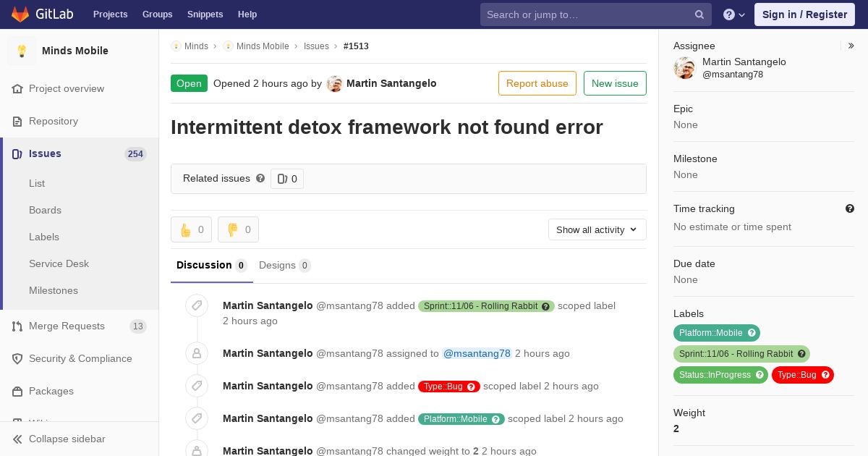Screen dimensions: 868x456
Task: Click the assignee avatar in sidebar
Action: 684,68
